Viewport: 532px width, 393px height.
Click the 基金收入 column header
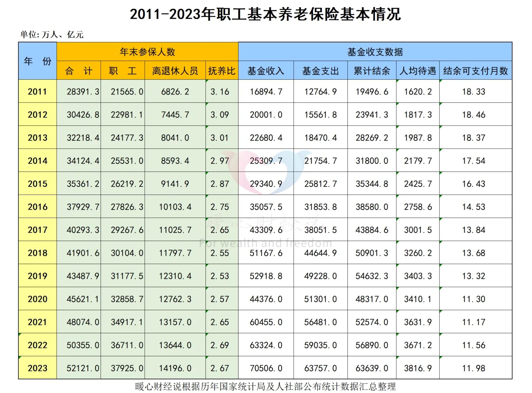tap(266, 71)
